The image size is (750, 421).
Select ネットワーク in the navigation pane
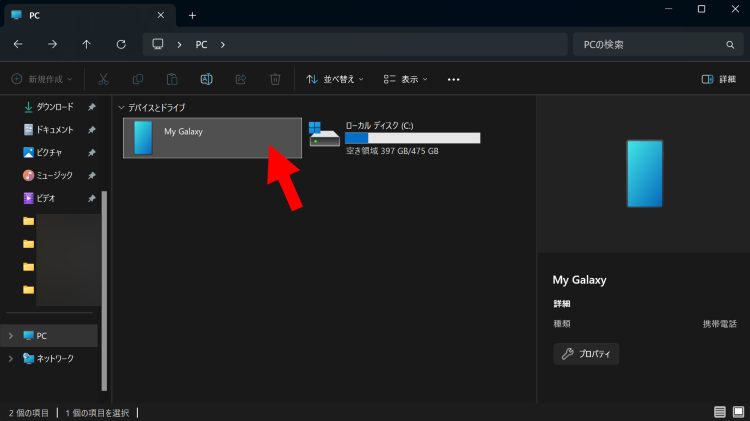click(x=50, y=358)
